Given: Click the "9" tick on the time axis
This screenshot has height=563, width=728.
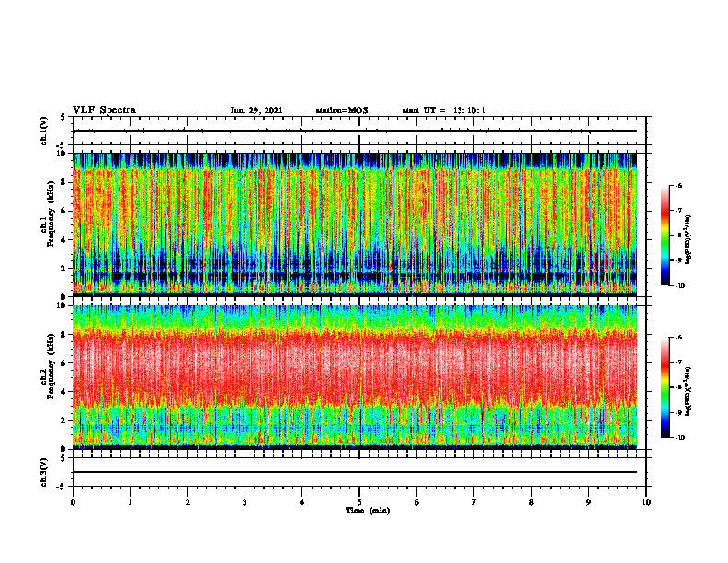Looking at the screenshot, I should tap(588, 502).
